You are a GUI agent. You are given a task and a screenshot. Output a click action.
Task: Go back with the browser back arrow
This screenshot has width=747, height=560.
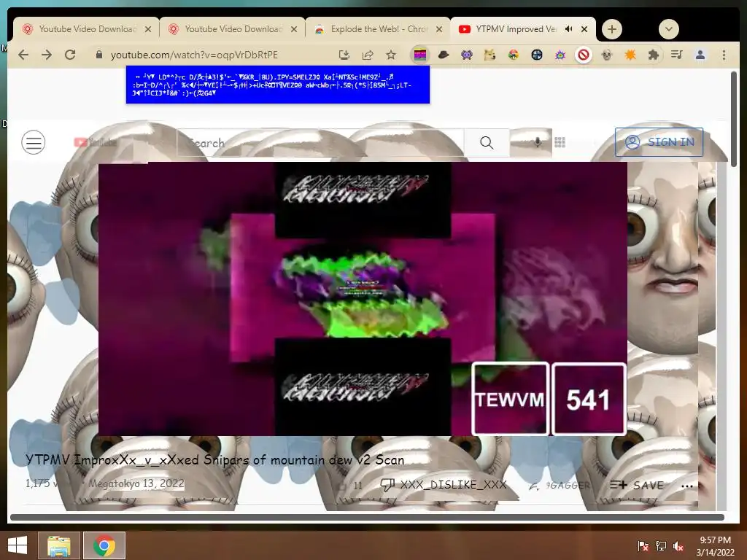pyautogui.click(x=23, y=55)
